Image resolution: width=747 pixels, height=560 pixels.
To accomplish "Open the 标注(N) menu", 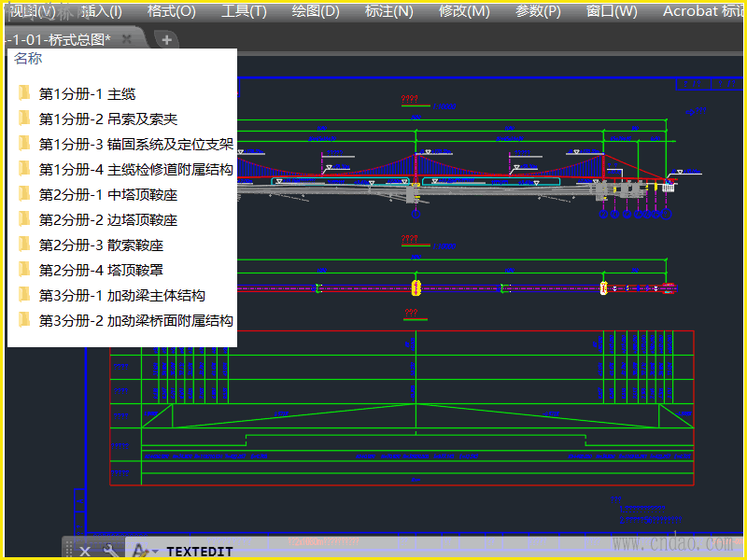I will [x=388, y=11].
